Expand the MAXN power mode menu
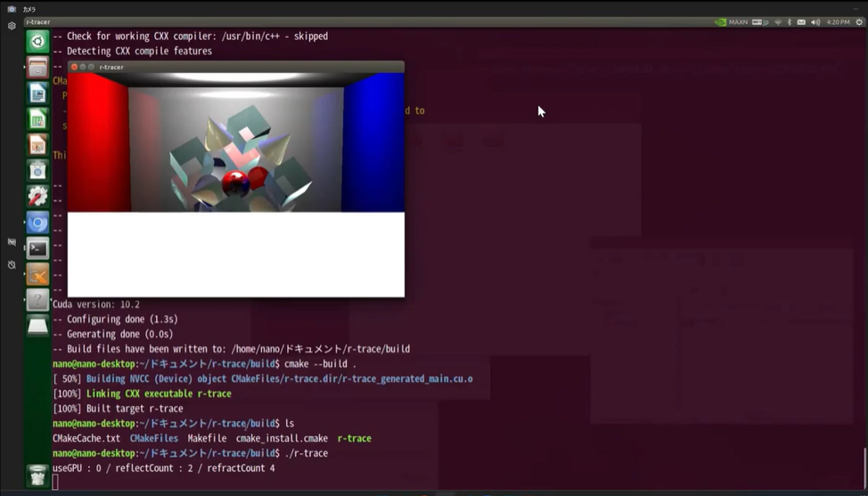Image resolution: width=868 pixels, height=496 pixels. click(x=738, y=22)
